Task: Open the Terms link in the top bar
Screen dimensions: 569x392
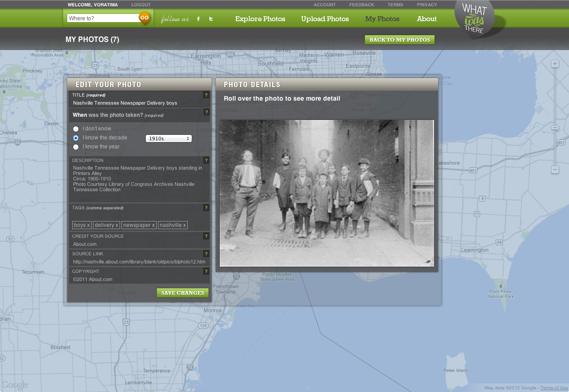Action: tap(395, 5)
